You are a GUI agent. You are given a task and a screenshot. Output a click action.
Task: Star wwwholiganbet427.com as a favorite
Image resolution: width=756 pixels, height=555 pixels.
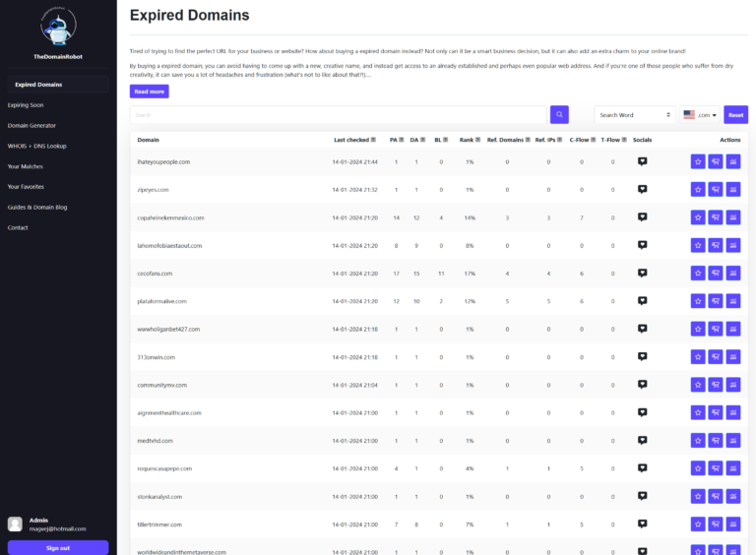pyautogui.click(x=698, y=329)
